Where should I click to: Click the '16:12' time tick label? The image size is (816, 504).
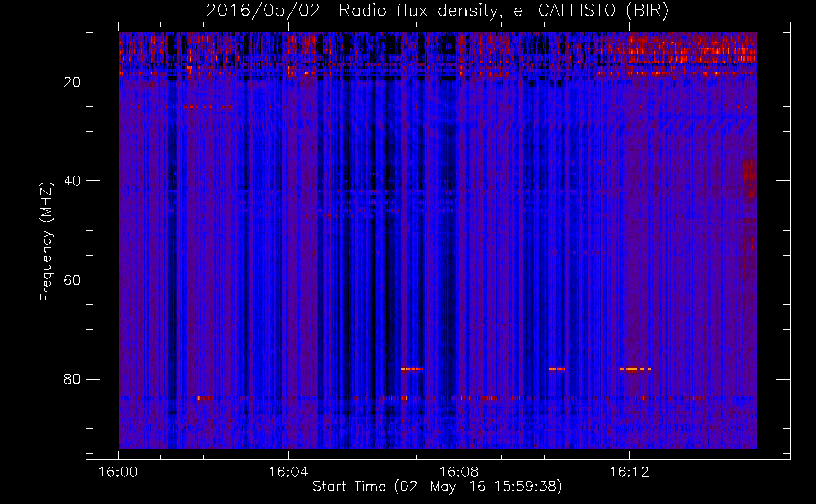[629, 472]
